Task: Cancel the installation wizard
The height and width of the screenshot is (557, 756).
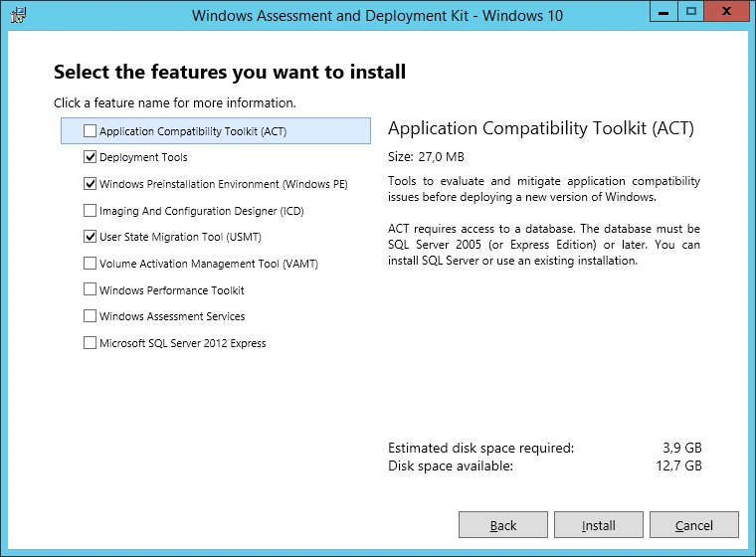Action: tap(694, 525)
